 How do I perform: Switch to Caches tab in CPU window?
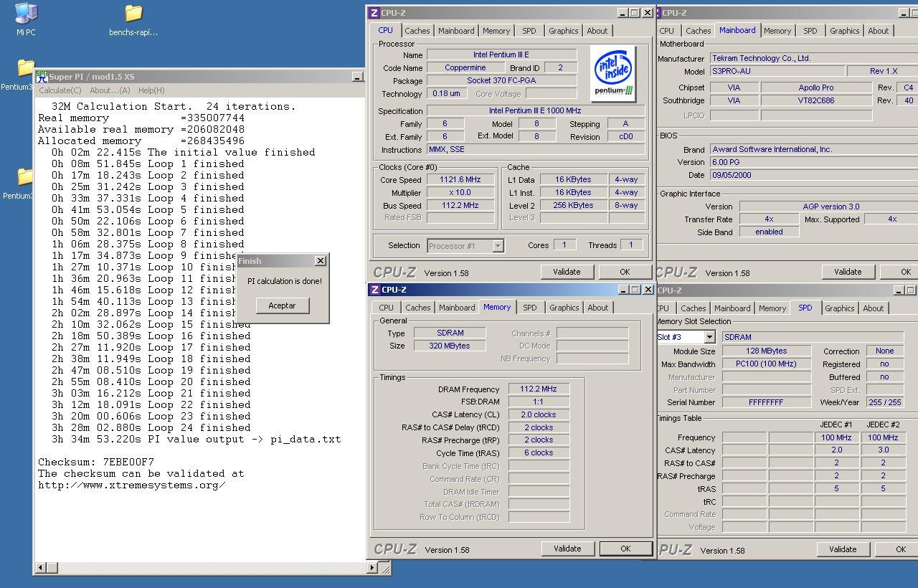tap(417, 31)
